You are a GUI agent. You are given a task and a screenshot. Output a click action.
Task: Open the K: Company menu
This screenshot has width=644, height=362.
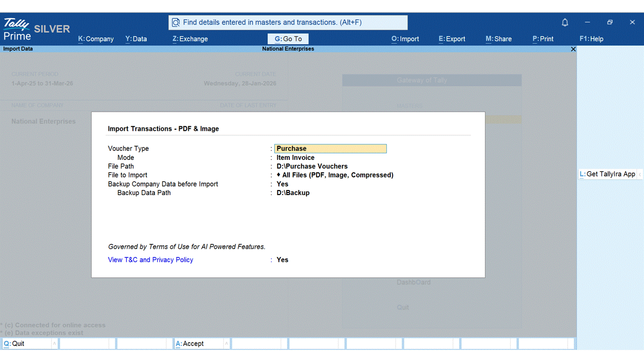click(96, 39)
